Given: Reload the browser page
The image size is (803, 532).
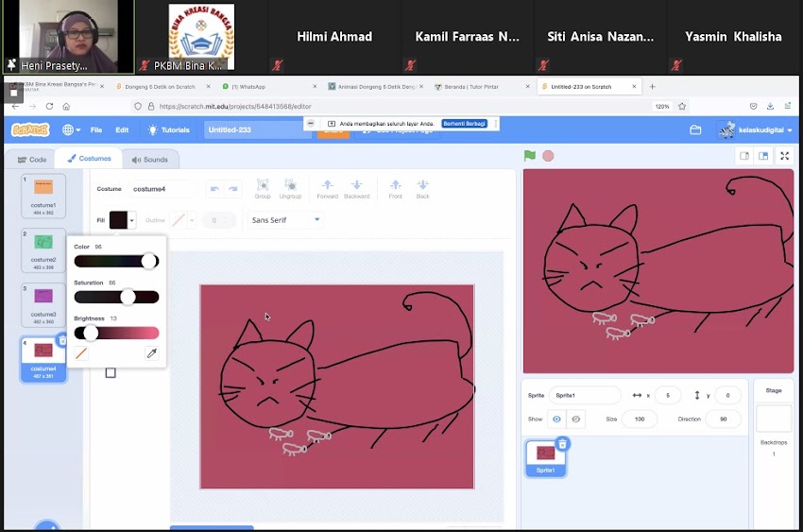Looking at the screenshot, I should tap(49, 106).
